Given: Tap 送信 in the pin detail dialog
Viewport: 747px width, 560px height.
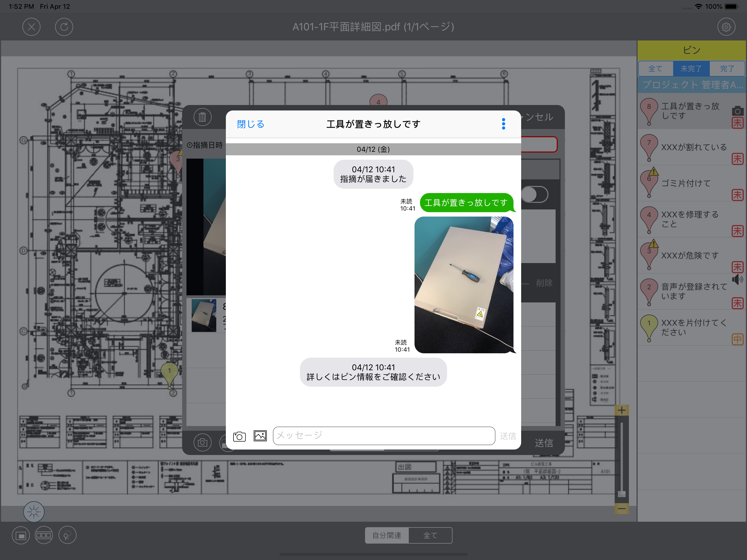Looking at the screenshot, I should [x=544, y=443].
